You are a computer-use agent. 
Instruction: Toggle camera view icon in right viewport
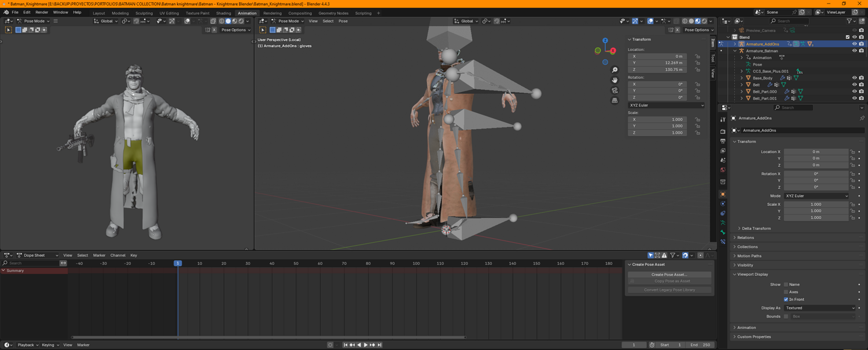[615, 90]
